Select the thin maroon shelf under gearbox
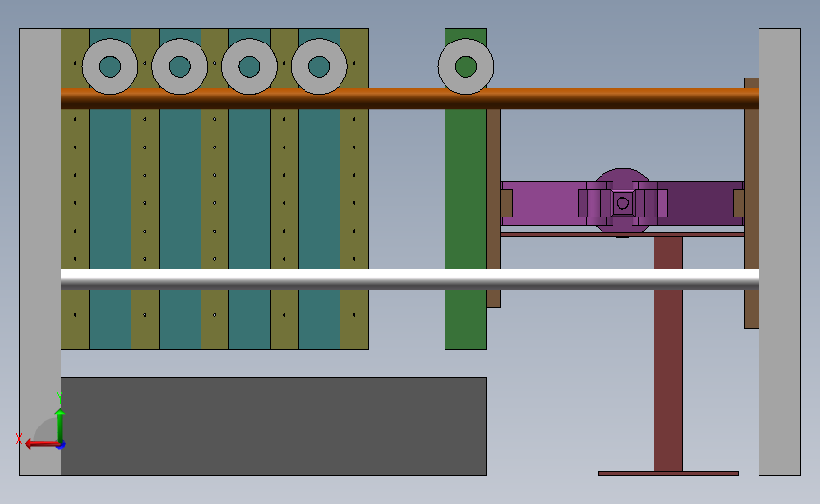This screenshot has width=820, height=504. pyautogui.click(x=622, y=235)
